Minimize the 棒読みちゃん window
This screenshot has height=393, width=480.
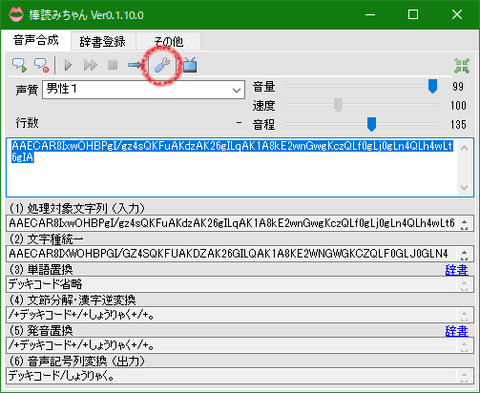tap(370, 15)
